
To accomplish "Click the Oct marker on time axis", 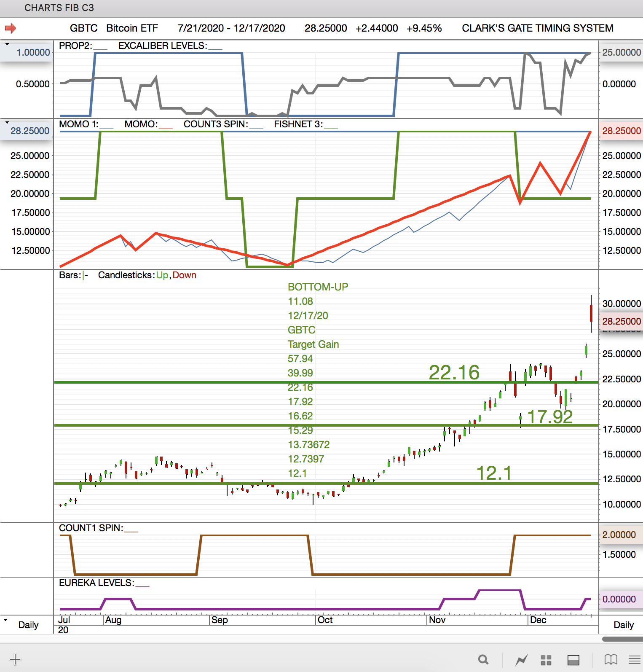I will tap(325, 620).
